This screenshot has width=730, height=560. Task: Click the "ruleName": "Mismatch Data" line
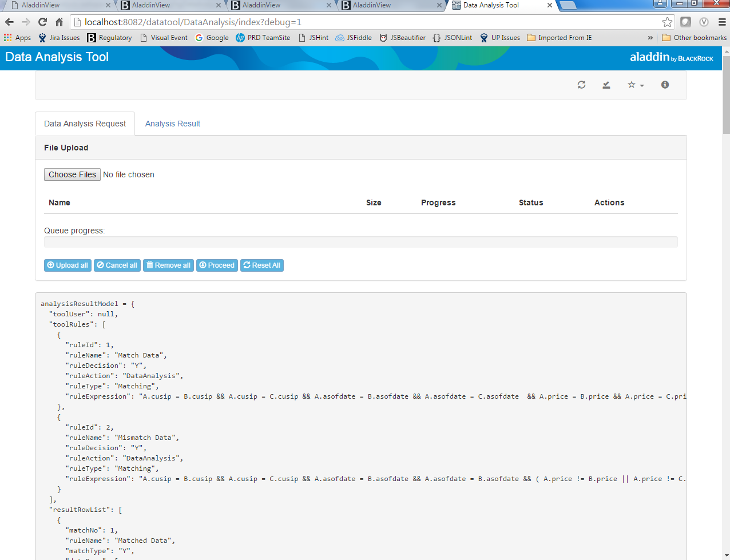pyautogui.click(x=122, y=438)
